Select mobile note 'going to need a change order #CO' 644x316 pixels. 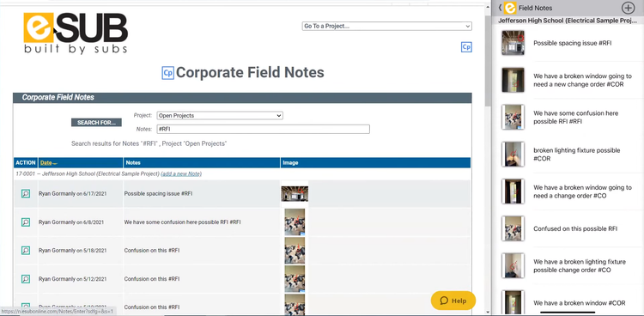point(582,191)
